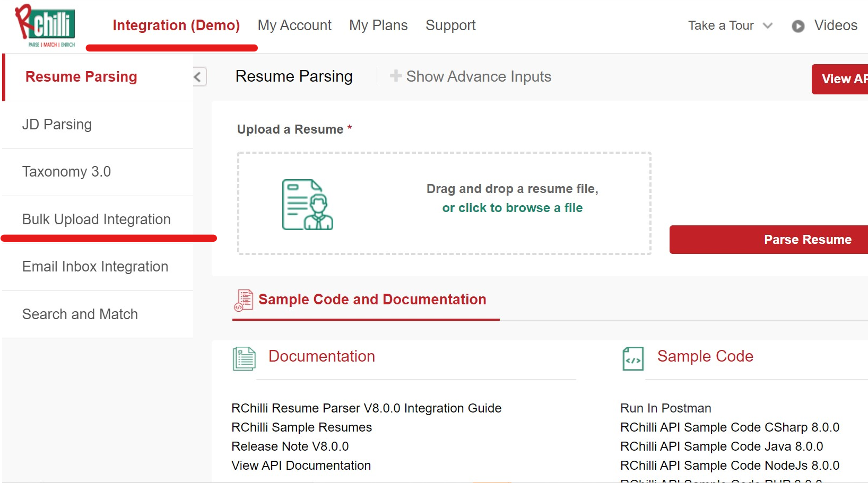
Task: Open RChilli API Sample Code Java 8.0.0
Action: point(722,446)
